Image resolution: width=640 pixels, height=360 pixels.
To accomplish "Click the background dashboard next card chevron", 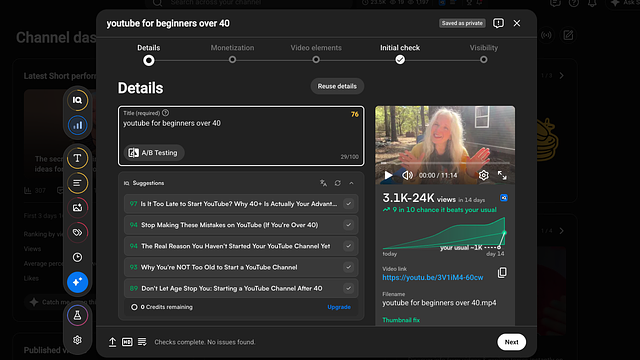I will tap(562, 76).
